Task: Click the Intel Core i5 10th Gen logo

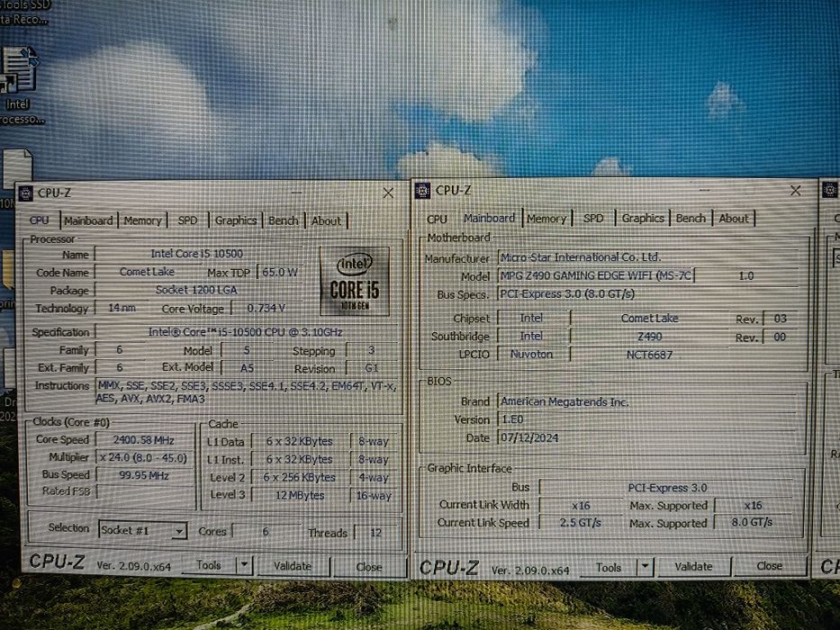Action: click(x=354, y=281)
